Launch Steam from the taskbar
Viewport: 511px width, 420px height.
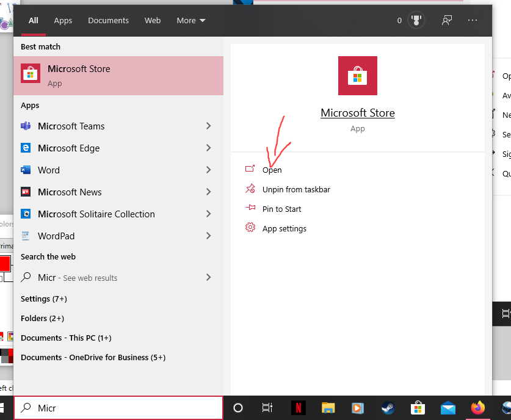click(x=388, y=408)
